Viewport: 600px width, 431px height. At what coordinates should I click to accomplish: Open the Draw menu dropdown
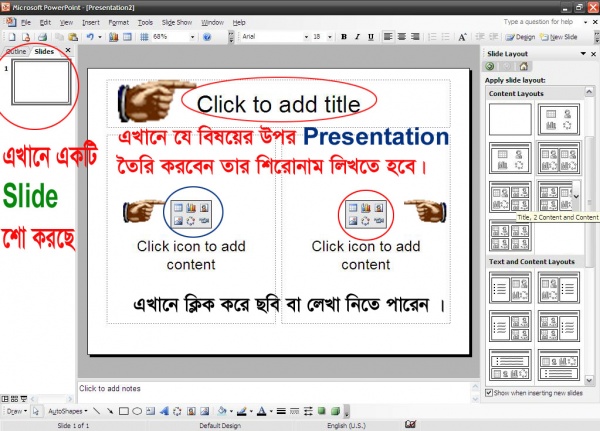[17, 411]
